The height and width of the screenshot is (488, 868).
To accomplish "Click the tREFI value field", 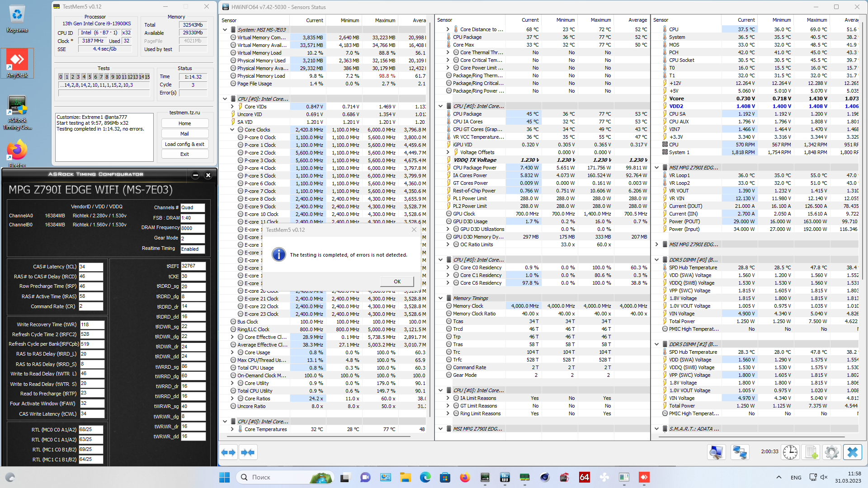I will tap(193, 266).
